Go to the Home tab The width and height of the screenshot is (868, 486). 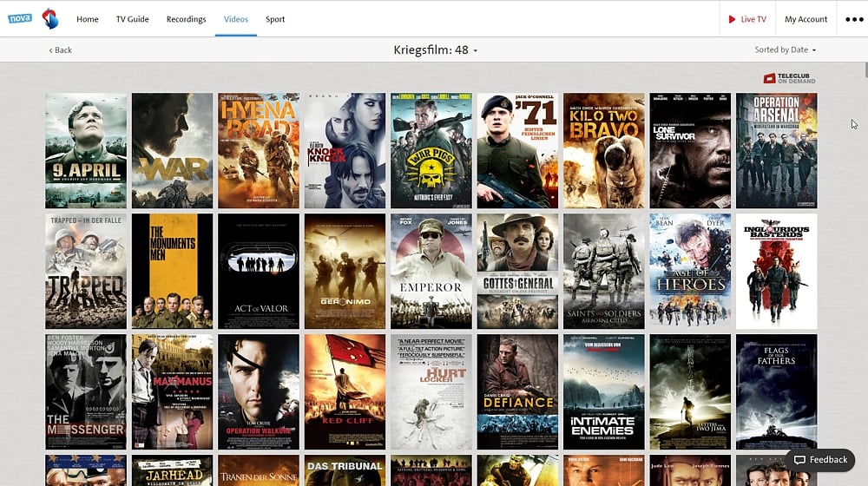tap(88, 19)
